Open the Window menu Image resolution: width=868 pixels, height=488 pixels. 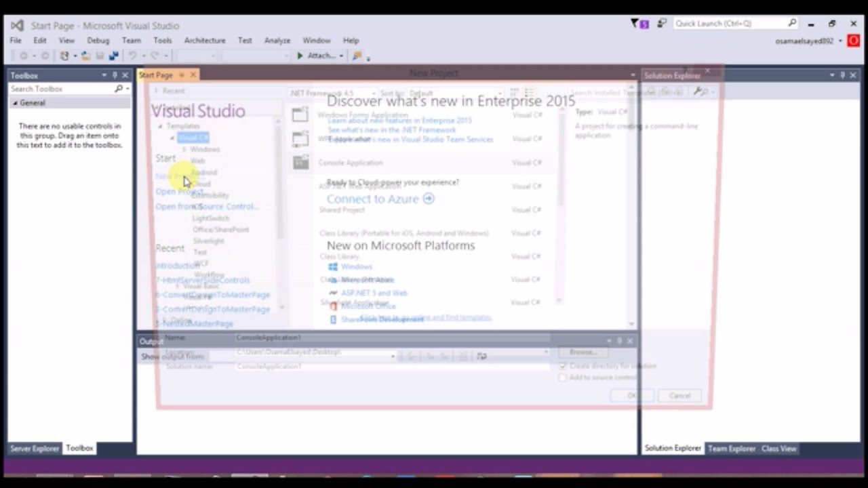(317, 41)
